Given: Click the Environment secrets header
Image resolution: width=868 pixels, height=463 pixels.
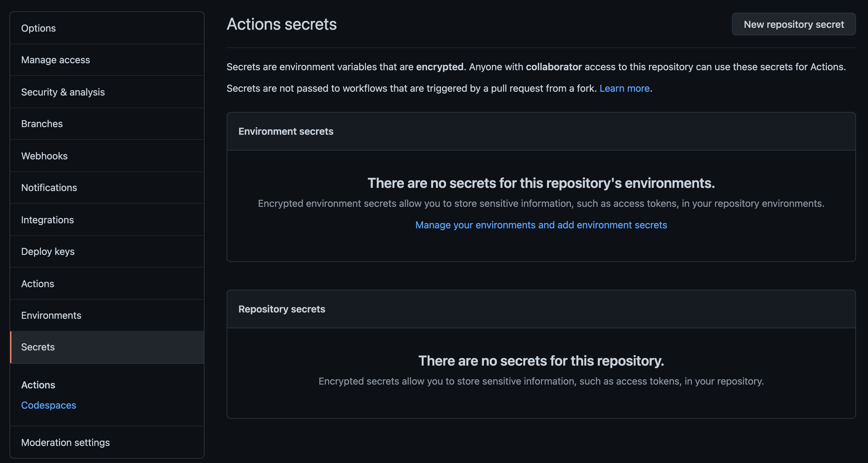Looking at the screenshot, I should 286,131.
